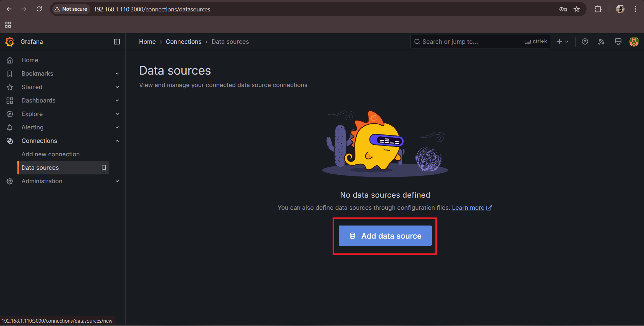The image size is (644, 326).
Task: Click the Add data source button
Action: tap(385, 236)
